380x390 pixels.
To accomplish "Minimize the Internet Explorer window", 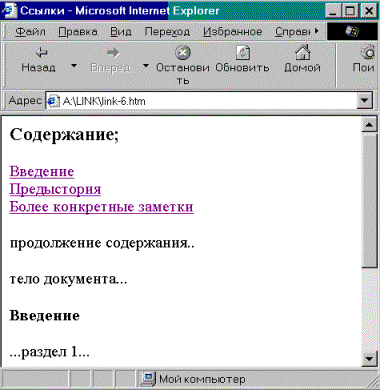I will [x=332, y=11].
